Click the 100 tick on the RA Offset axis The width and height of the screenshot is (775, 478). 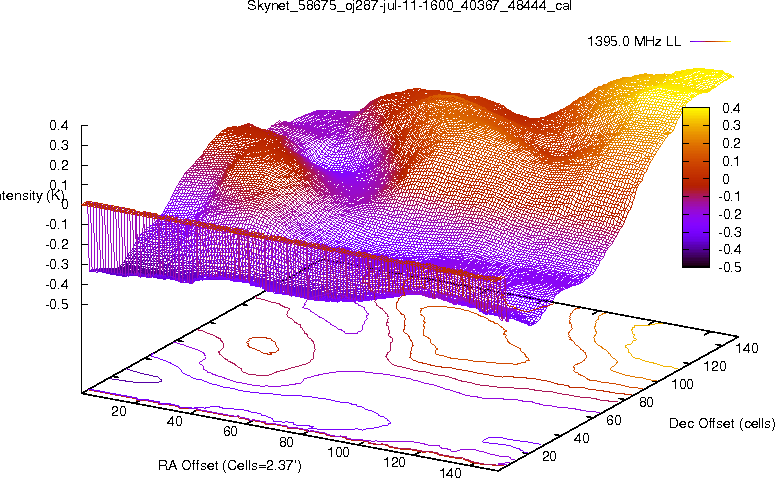pyautogui.click(x=339, y=452)
